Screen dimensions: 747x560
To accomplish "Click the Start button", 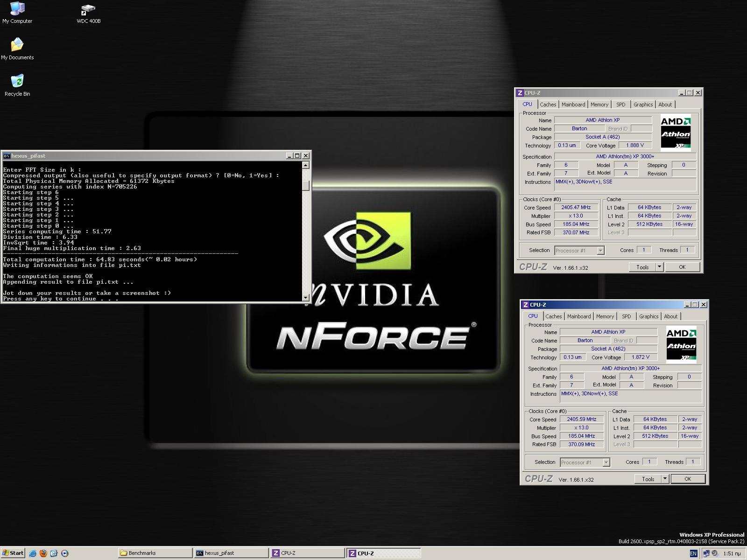I will point(13,553).
